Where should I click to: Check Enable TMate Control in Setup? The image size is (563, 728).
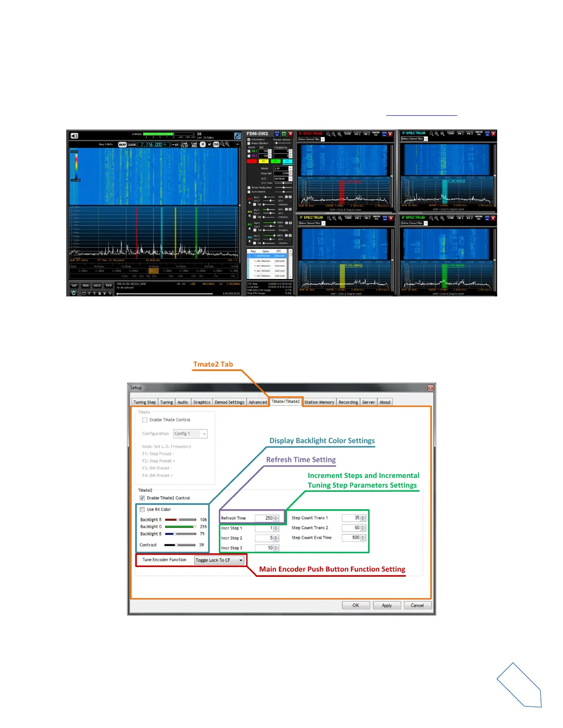tap(145, 420)
